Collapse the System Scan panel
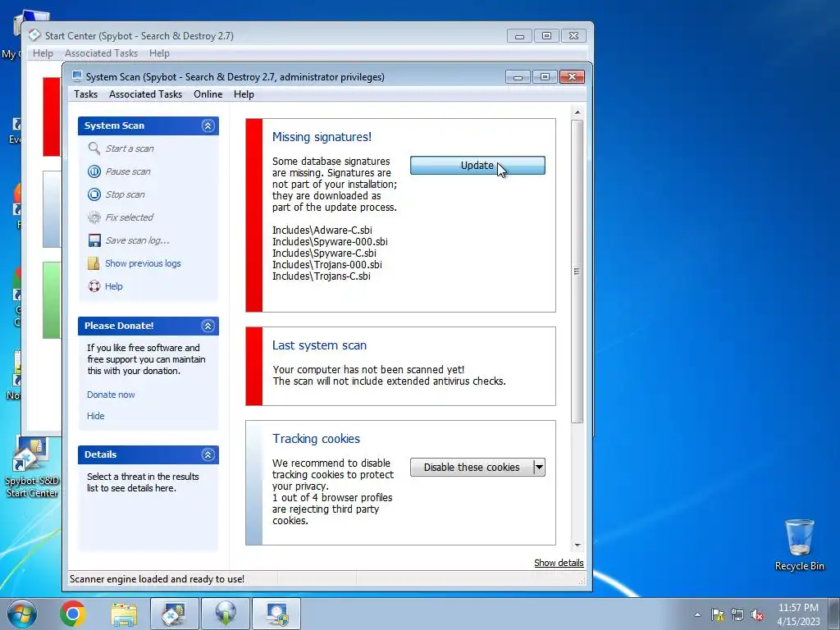Image resolution: width=840 pixels, height=630 pixels. pos(208,126)
